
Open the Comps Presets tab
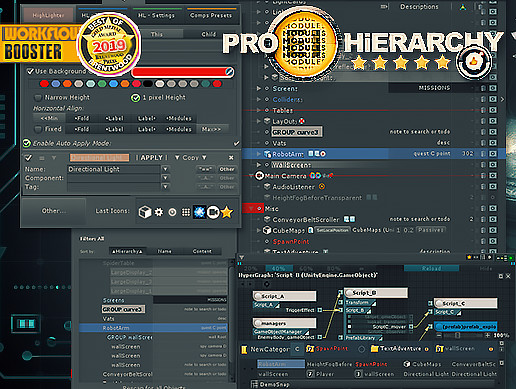coord(211,15)
